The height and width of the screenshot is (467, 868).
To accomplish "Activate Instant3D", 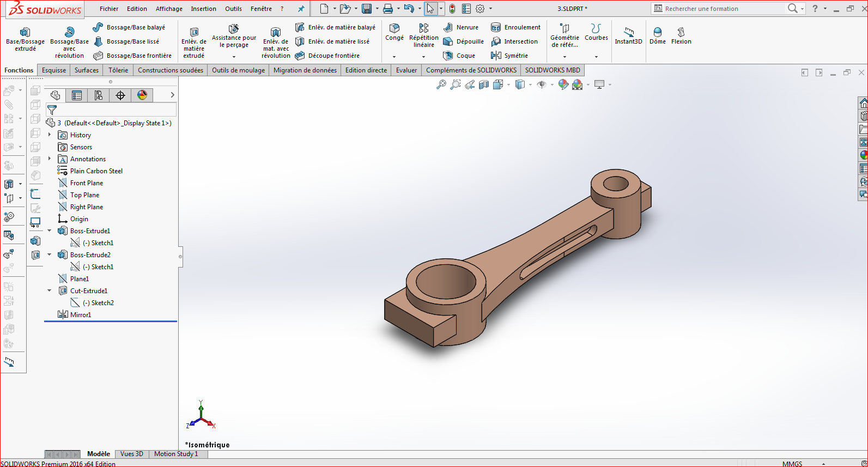I will pos(628,36).
